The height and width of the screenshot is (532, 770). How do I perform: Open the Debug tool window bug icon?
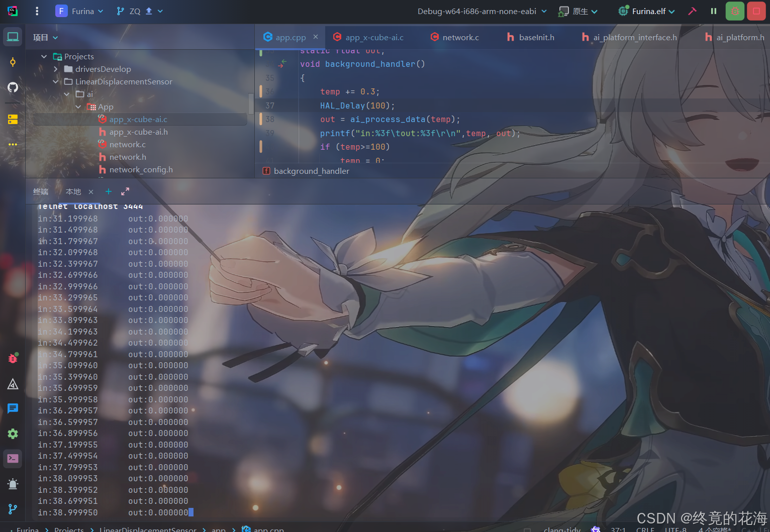(x=13, y=358)
